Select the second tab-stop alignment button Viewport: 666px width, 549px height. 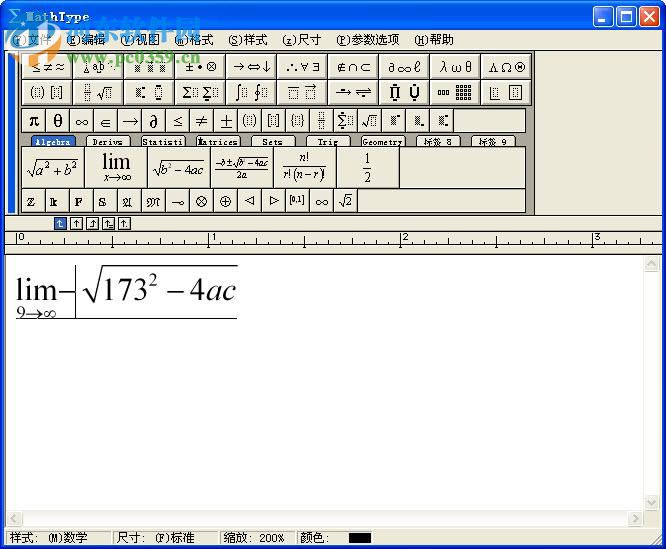77,224
